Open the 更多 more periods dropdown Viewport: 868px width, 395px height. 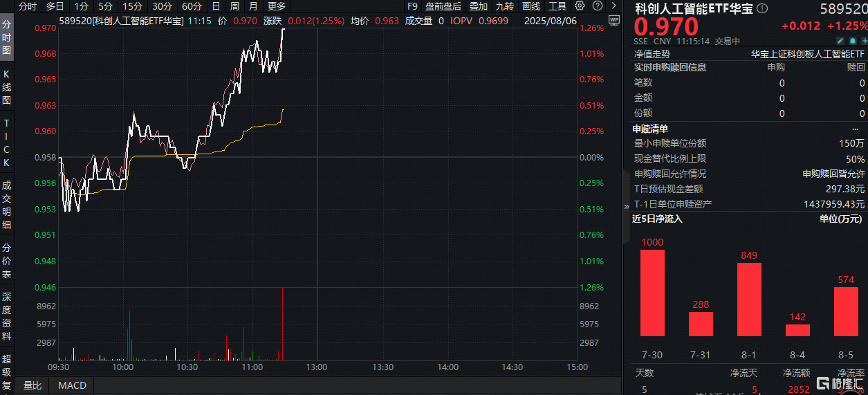point(276,6)
